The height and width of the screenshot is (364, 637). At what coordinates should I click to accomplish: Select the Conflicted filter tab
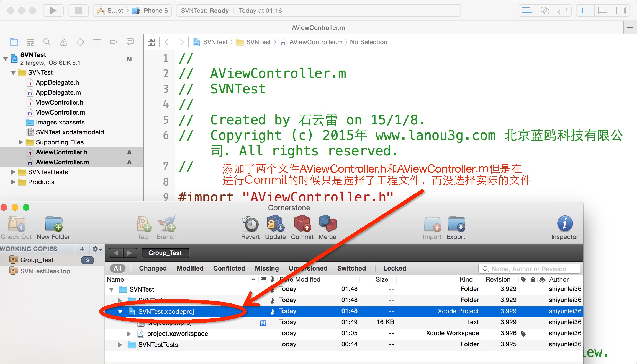click(x=229, y=268)
